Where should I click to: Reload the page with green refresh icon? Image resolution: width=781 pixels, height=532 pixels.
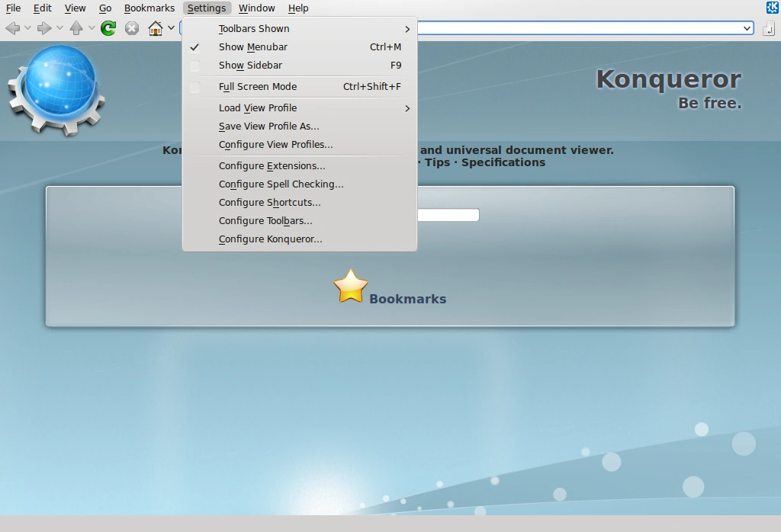(x=108, y=28)
